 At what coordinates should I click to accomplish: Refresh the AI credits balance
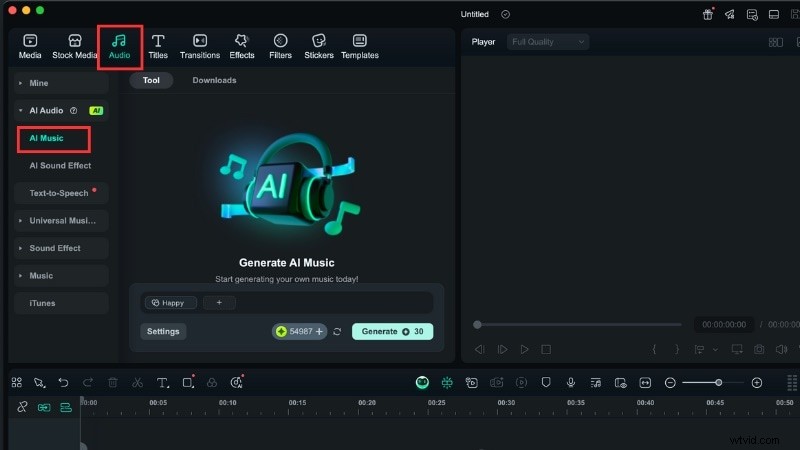click(337, 332)
